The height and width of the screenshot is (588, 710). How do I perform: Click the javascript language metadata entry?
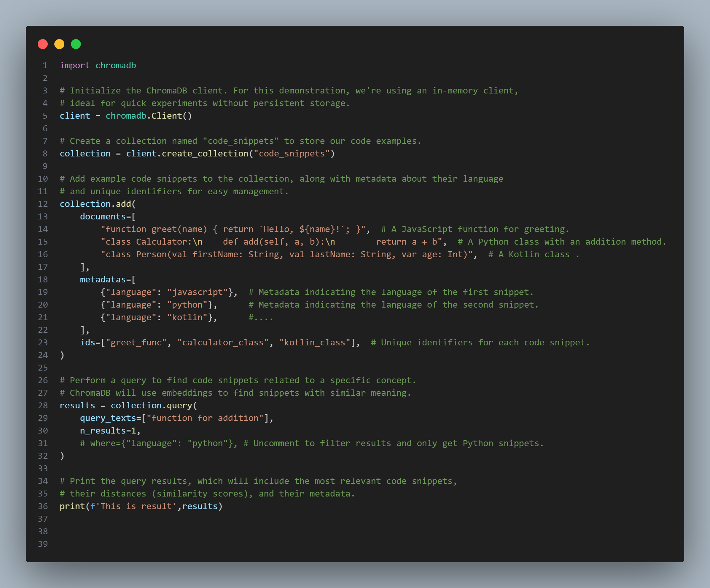pos(168,292)
